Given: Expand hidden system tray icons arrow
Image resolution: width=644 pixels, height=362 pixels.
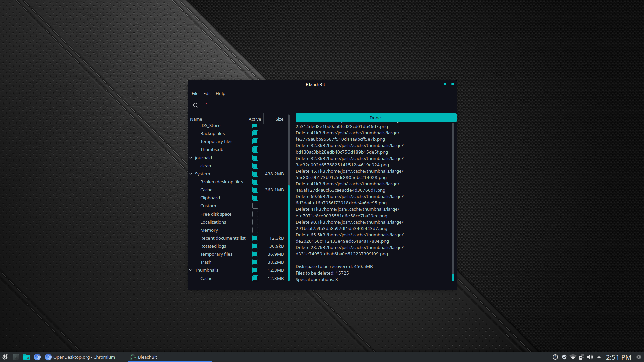Looking at the screenshot, I should [x=599, y=357].
